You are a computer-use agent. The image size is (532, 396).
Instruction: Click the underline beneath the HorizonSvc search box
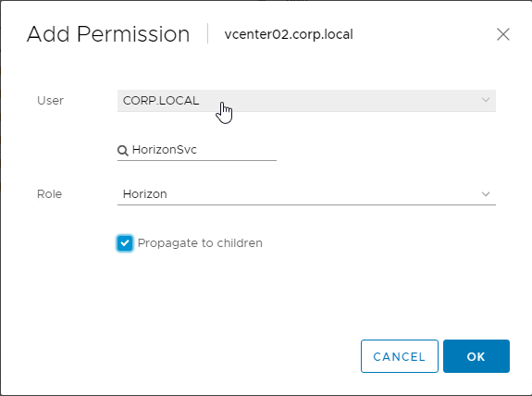[197, 160]
